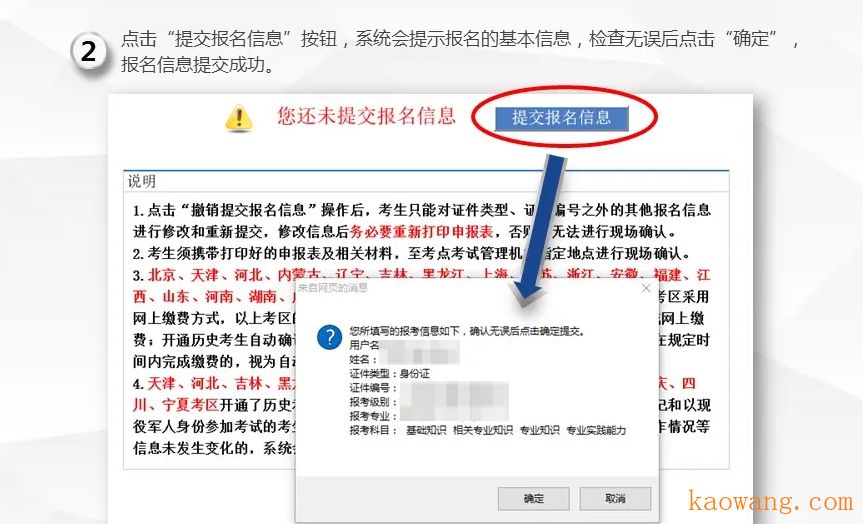Viewport: 863px width, 524px height.
Task: Click the circled step 2 number badge
Action: (89, 52)
